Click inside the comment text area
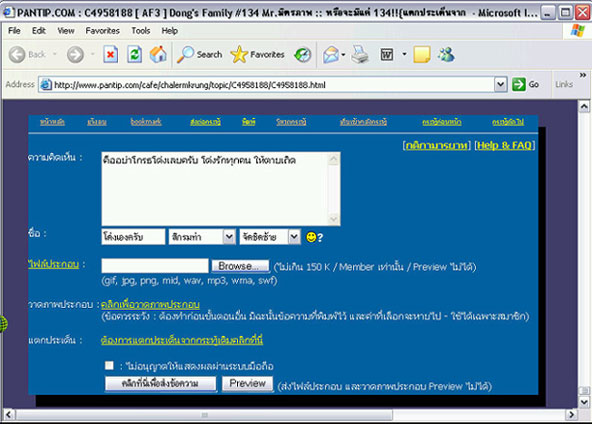 coord(221,189)
